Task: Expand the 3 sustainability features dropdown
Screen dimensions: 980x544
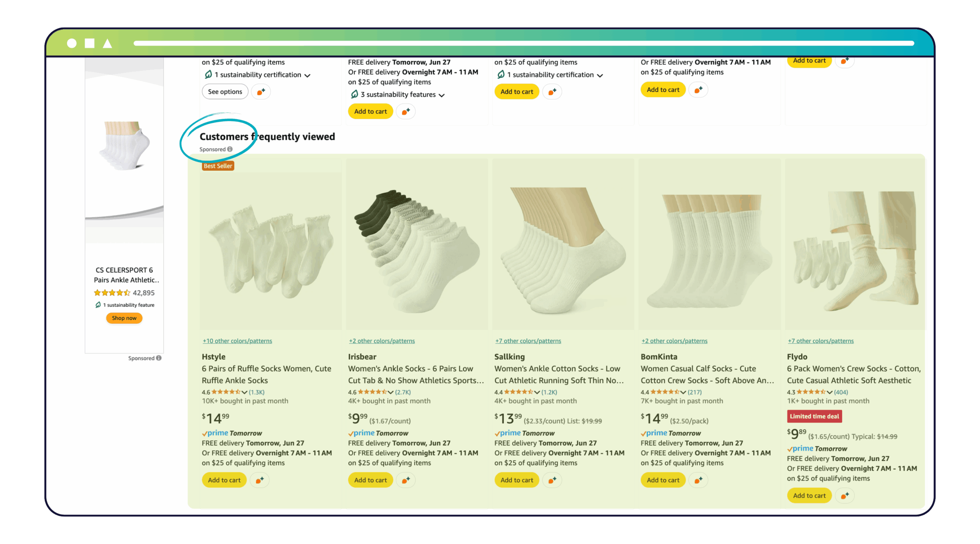Action: tap(442, 95)
